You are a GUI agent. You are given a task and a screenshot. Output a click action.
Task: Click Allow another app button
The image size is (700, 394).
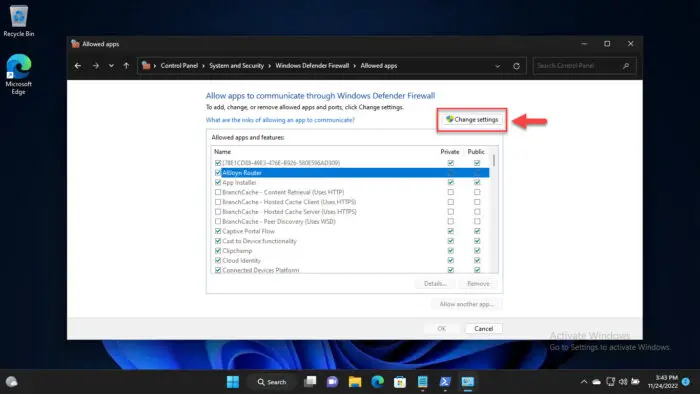click(x=467, y=304)
